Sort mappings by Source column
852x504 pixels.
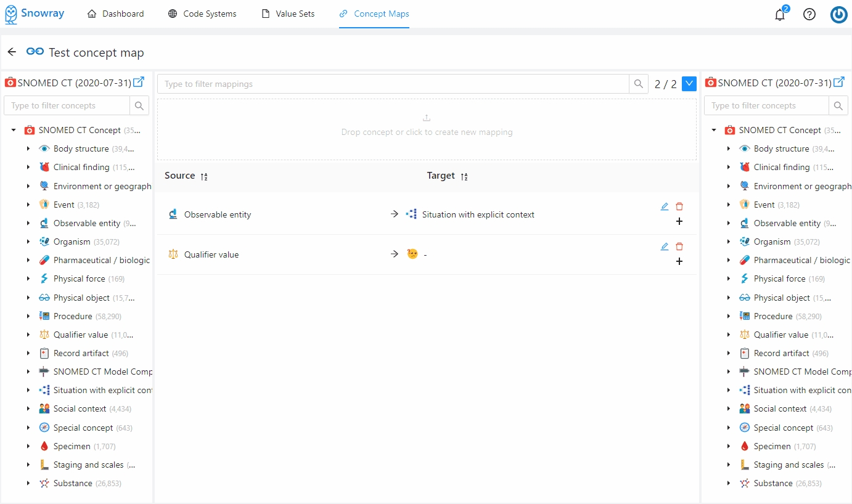coord(204,176)
